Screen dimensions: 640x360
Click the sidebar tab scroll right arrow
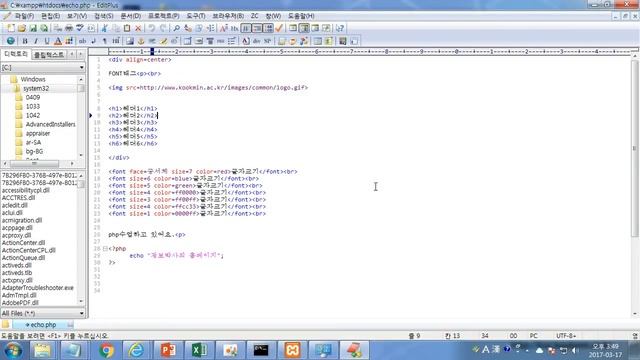(80, 54)
